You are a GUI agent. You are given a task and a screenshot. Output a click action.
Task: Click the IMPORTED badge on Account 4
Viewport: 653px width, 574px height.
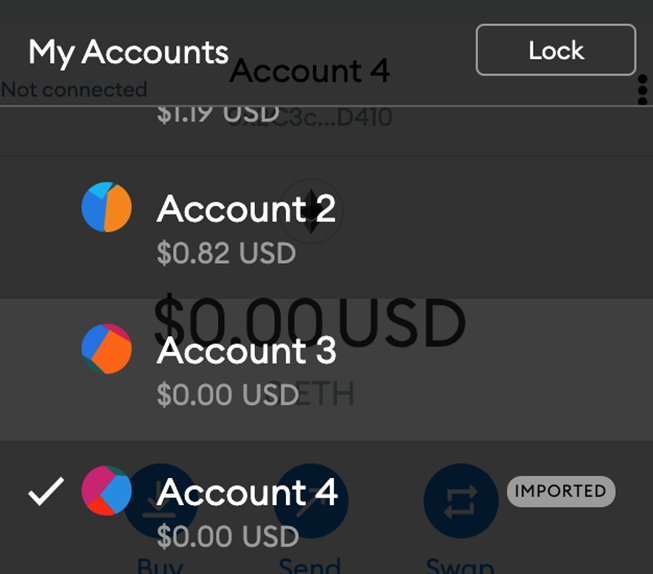click(560, 491)
